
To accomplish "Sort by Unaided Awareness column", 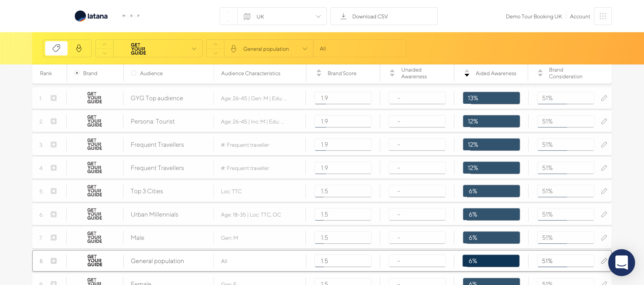I will pyautogui.click(x=392, y=73).
